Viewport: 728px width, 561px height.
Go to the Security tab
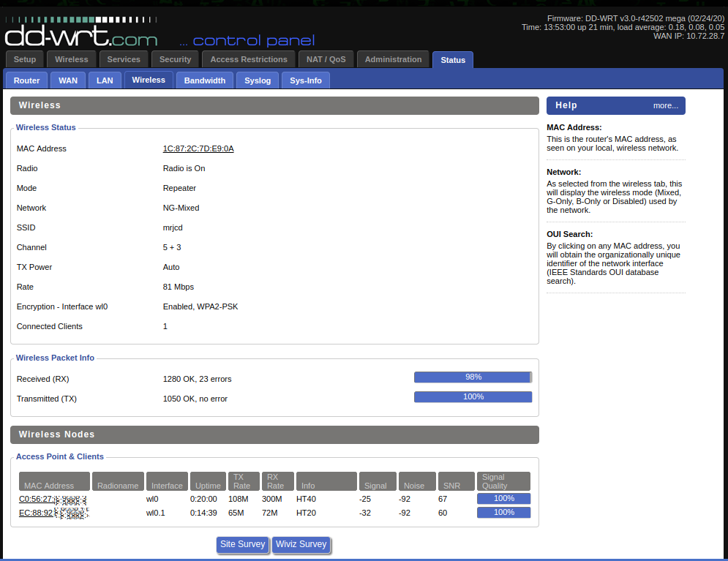point(175,60)
